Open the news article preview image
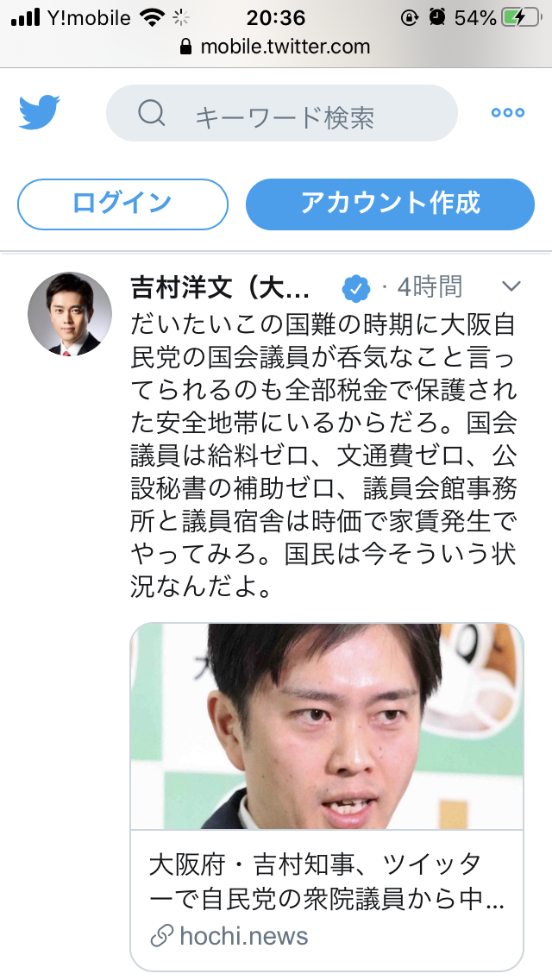Image resolution: width=552 pixels, height=980 pixels. (327, 726)
